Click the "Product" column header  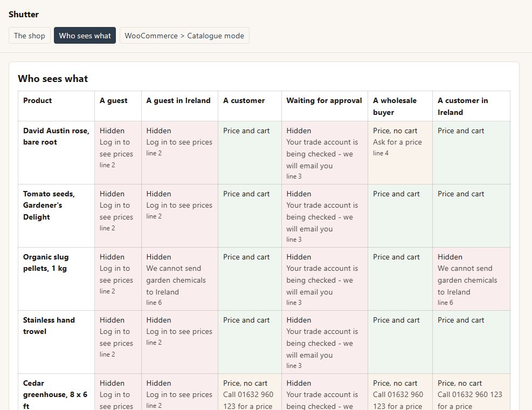pyautogui.click(x=56, y=106)
